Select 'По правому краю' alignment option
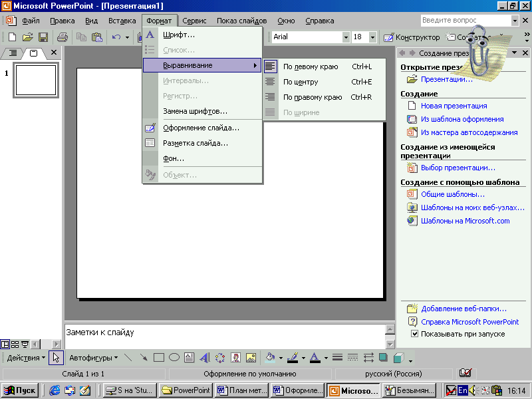532x399 pixels. pyautogui.click(x=325, y=97)
